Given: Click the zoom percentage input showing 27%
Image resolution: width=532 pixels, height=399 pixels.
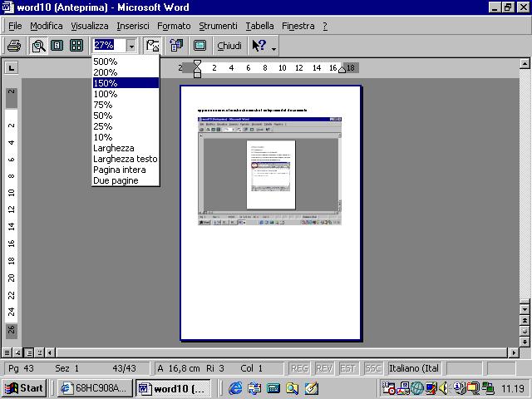Looking at the screenshot, I should (x=109, y=45).
